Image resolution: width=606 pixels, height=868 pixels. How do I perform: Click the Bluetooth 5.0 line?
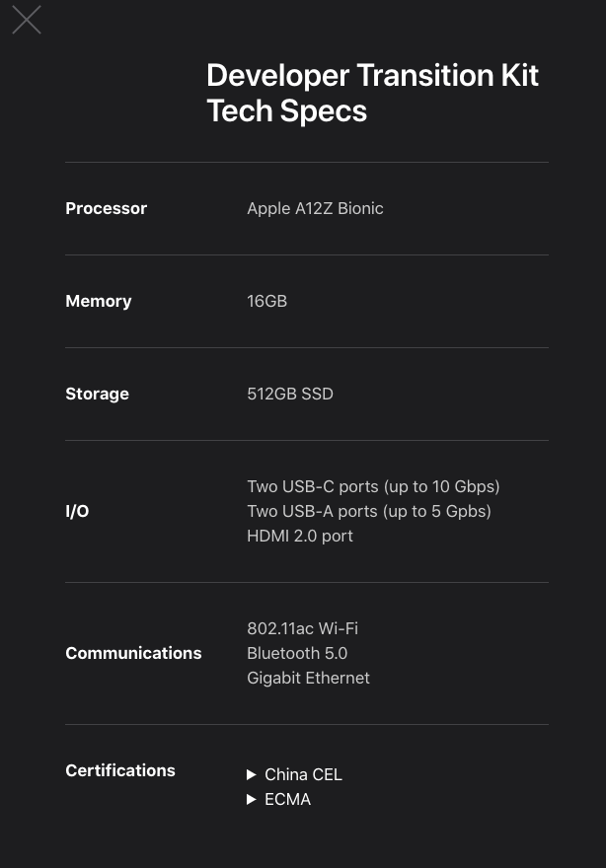[x=297, y=653]
